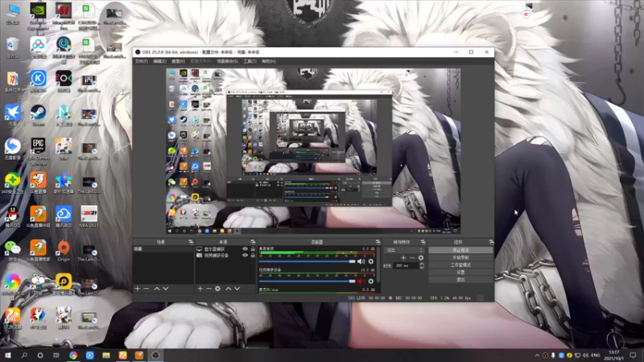Open the scene collection menu in OBS
The height and width of the screenshot is (362, 644).
click(228, 61)
